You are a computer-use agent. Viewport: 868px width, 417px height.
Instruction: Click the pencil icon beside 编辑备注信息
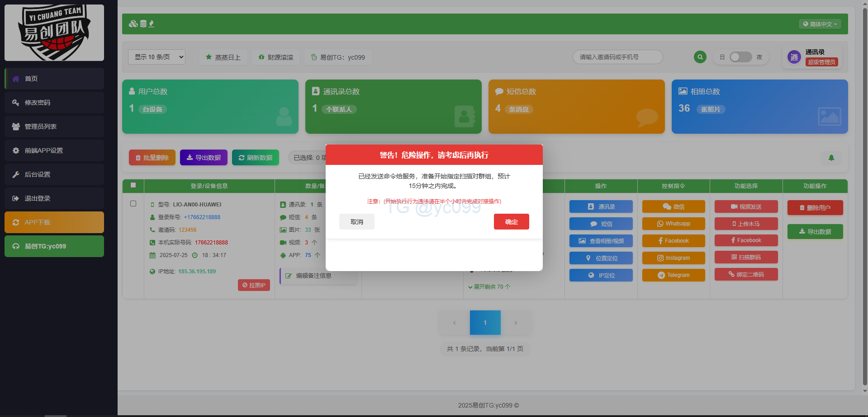[288, 276]
